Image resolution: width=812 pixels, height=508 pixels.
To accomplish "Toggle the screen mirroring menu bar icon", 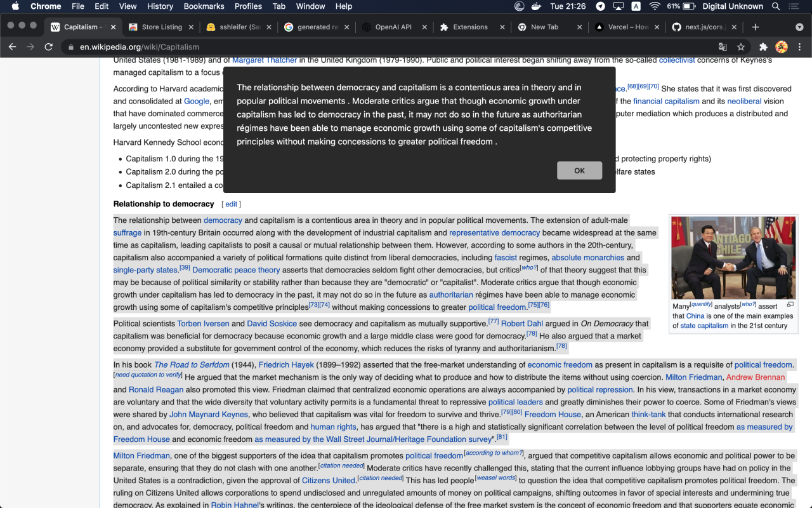I will 618,6.
